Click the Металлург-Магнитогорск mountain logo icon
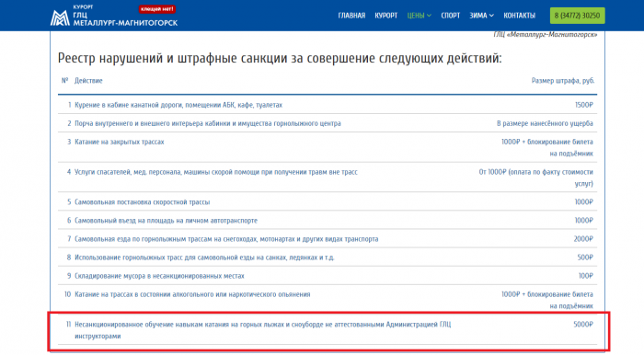The image size is (644, 355). [60, 17]
